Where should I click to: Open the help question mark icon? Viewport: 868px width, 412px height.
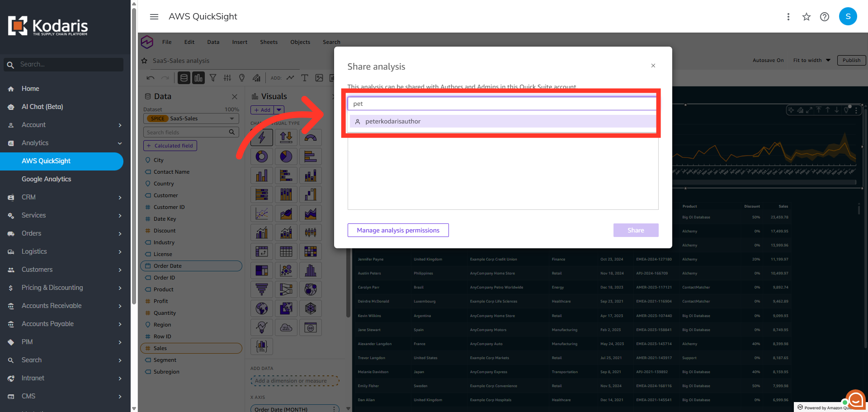coord(825,17)
